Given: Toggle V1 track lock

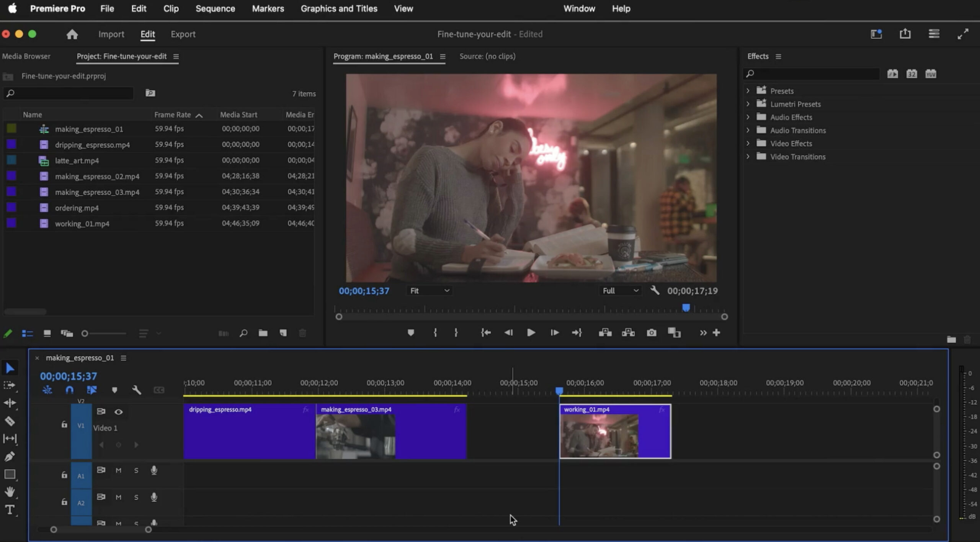Looking at the screenshot, I should (64, 424).
